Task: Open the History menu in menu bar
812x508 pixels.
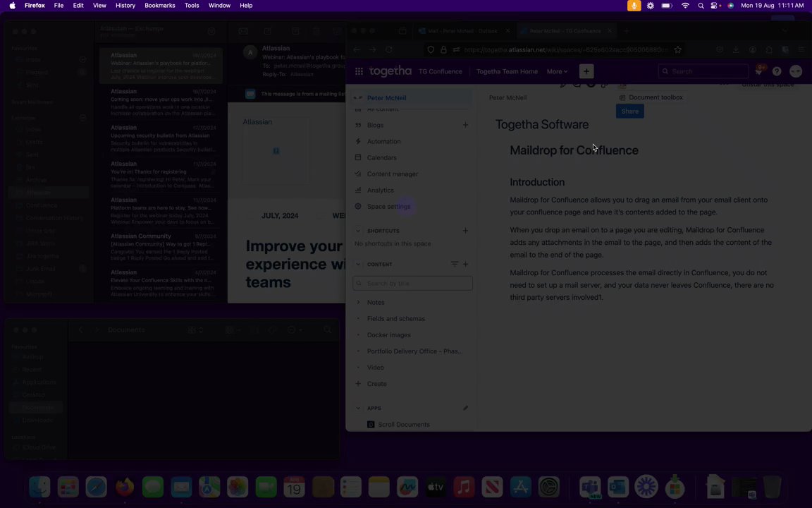Action: point(125,6)
